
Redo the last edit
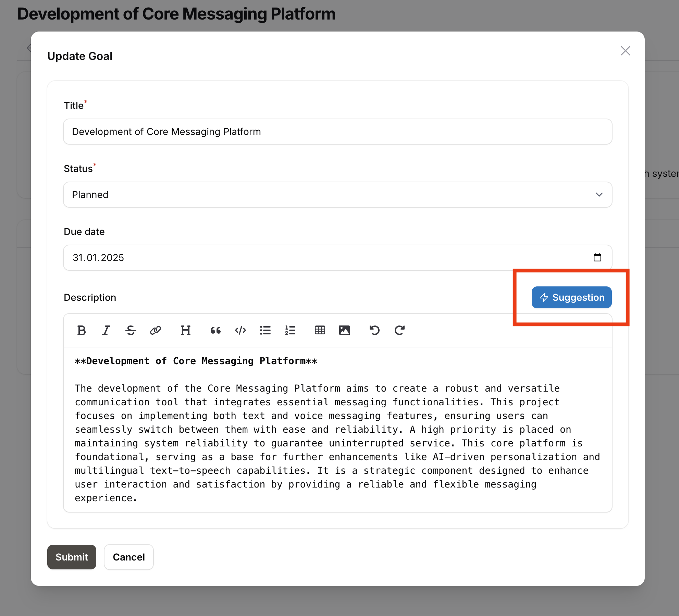[x=399, y=330]
